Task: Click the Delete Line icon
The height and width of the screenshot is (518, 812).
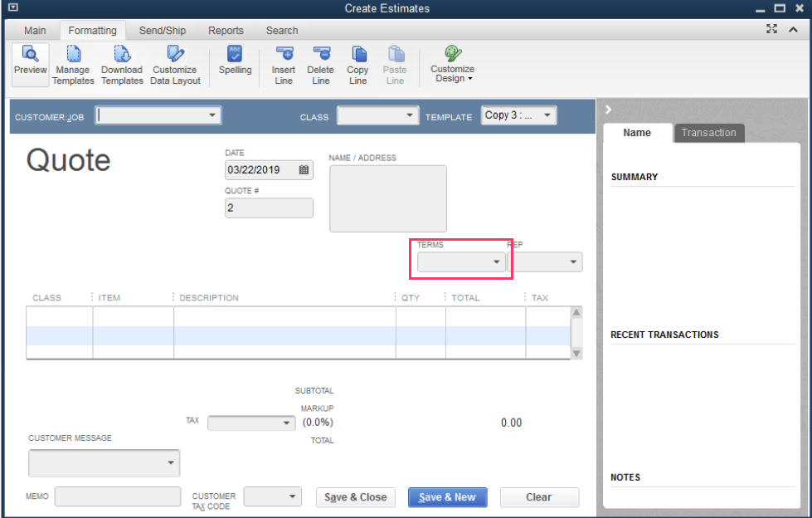Action: (321, 53)
